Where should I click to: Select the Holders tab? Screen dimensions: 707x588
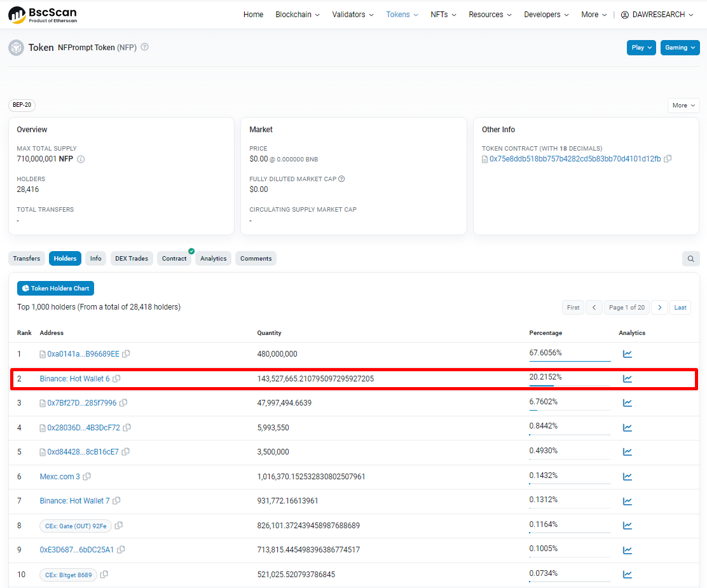point(65,258)
